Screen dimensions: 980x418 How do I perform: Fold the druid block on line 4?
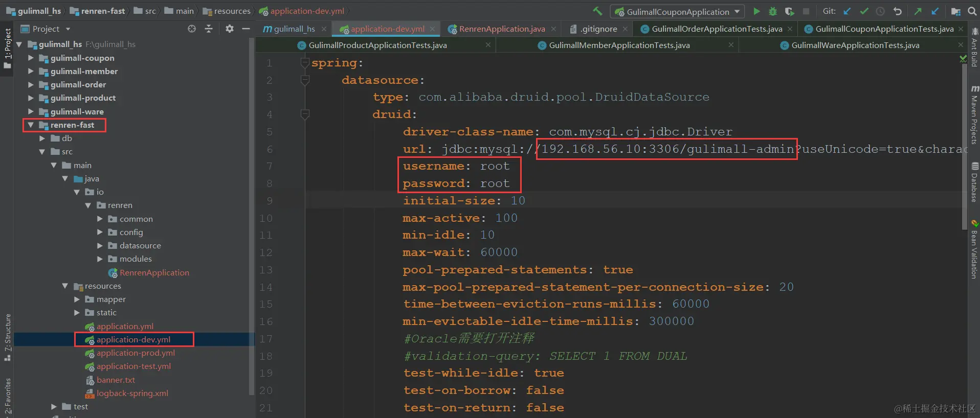(x=305, y=114)
